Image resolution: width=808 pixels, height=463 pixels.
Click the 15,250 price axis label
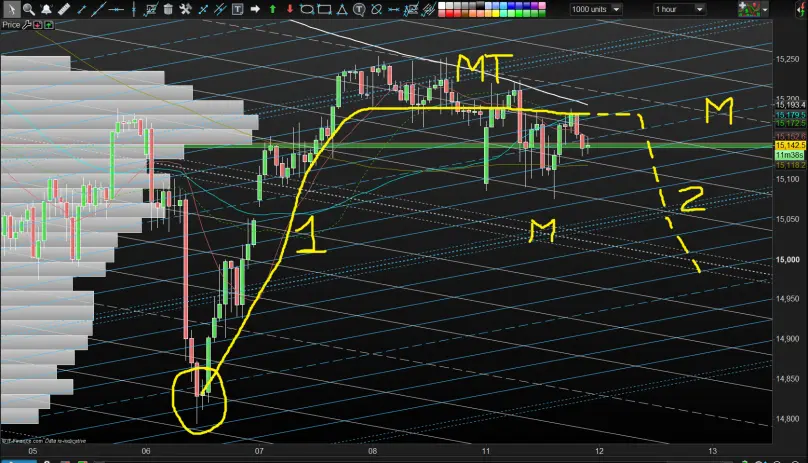coord(787,59)
